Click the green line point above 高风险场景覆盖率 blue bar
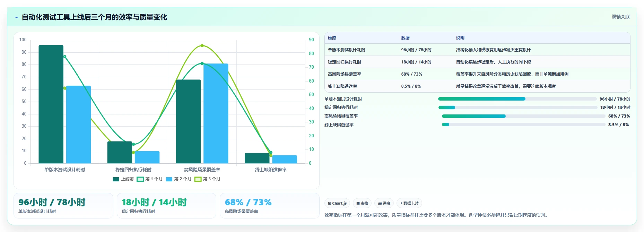 202,63
